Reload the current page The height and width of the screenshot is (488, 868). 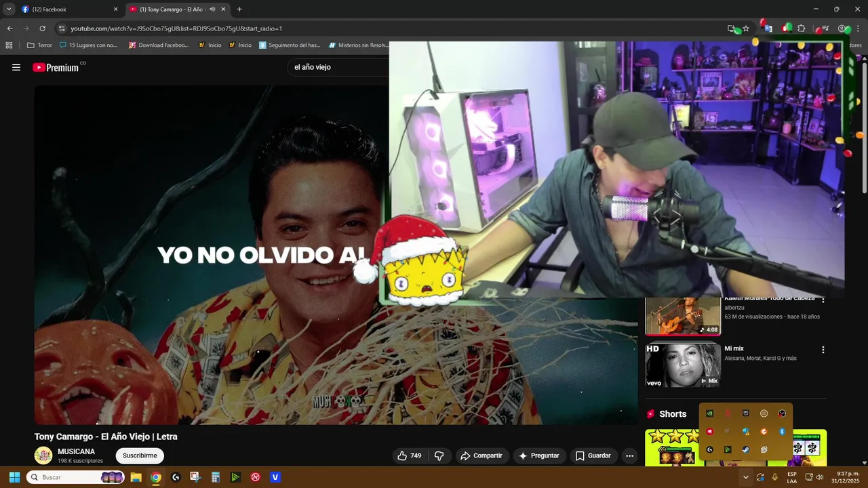42,28
